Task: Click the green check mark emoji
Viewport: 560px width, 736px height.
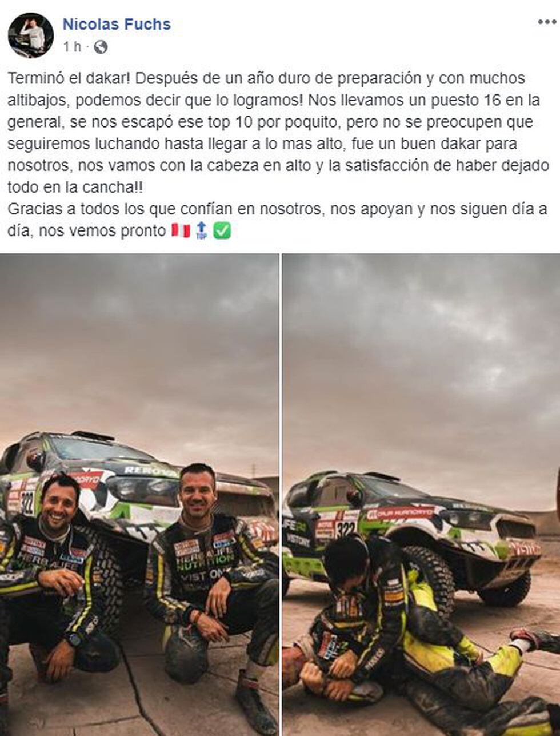Action: click(222, 231)
